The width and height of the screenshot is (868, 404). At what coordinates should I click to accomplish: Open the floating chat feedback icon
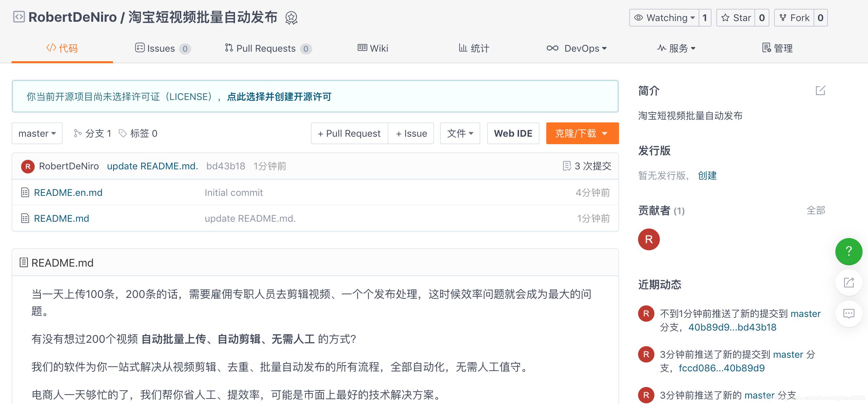pyautogui.click(x=849, y=314)
